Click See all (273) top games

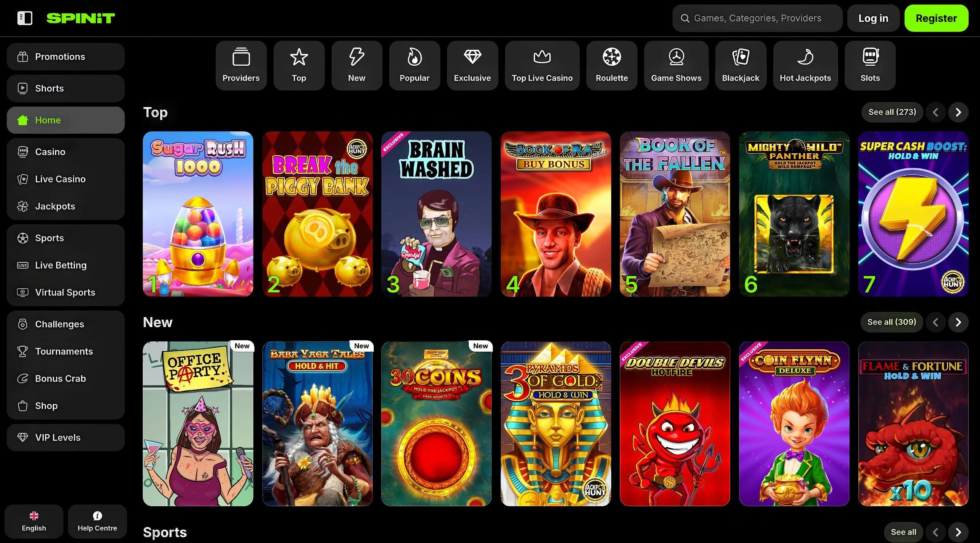coord(892,112)
